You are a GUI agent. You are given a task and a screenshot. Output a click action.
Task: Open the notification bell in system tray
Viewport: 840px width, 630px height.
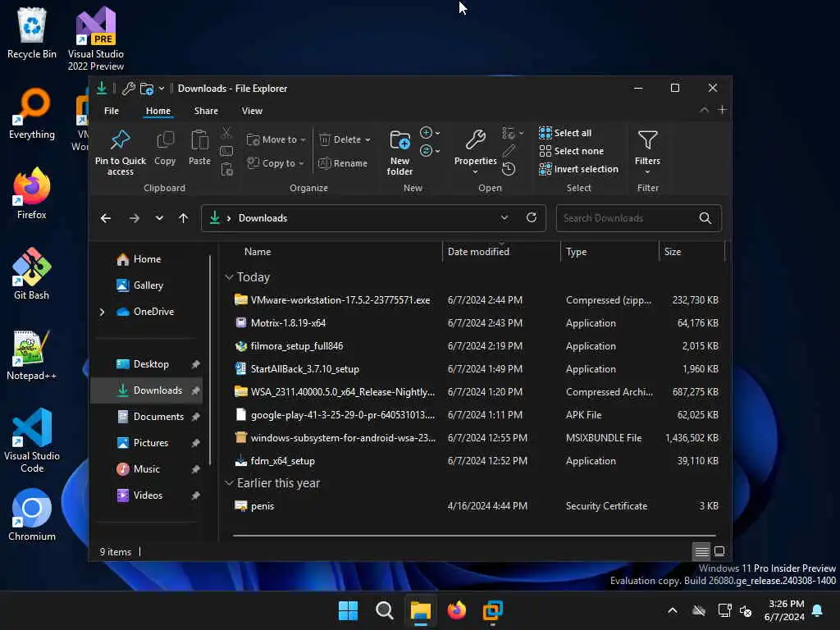point(818,610)
